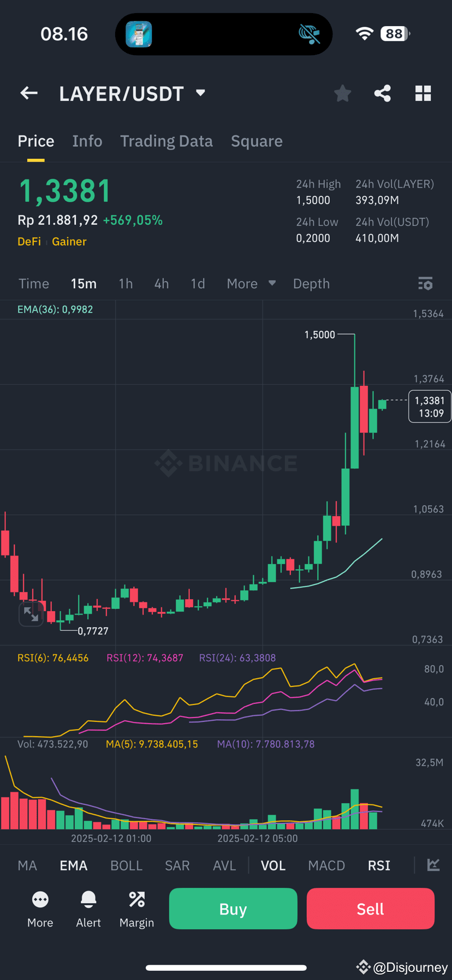Image resolution: width=452 pixels, height=980 pixels.
Task: Tap the red Sell button
Action: [x=371, y=909]
